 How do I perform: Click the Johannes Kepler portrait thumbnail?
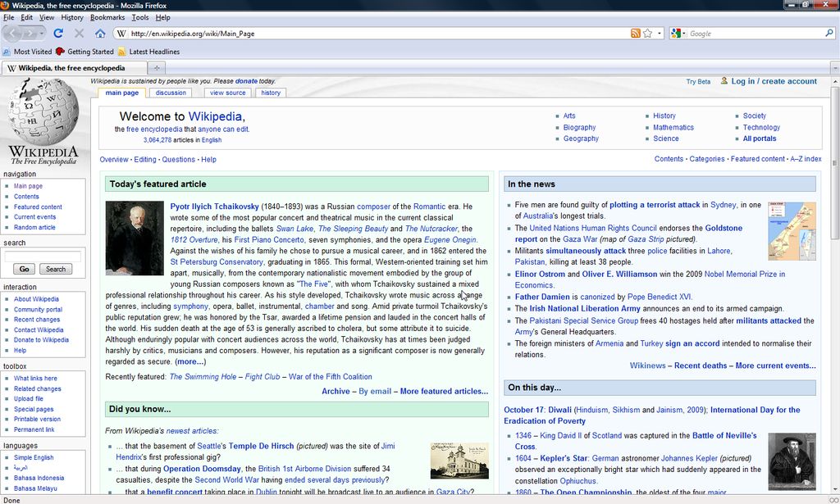pyautogui.click(x=792, y=461)
